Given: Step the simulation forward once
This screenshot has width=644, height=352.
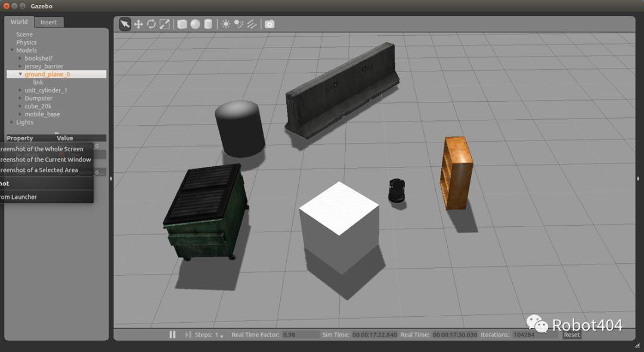Looking at the screenshot, I should (x=188, y=335).
